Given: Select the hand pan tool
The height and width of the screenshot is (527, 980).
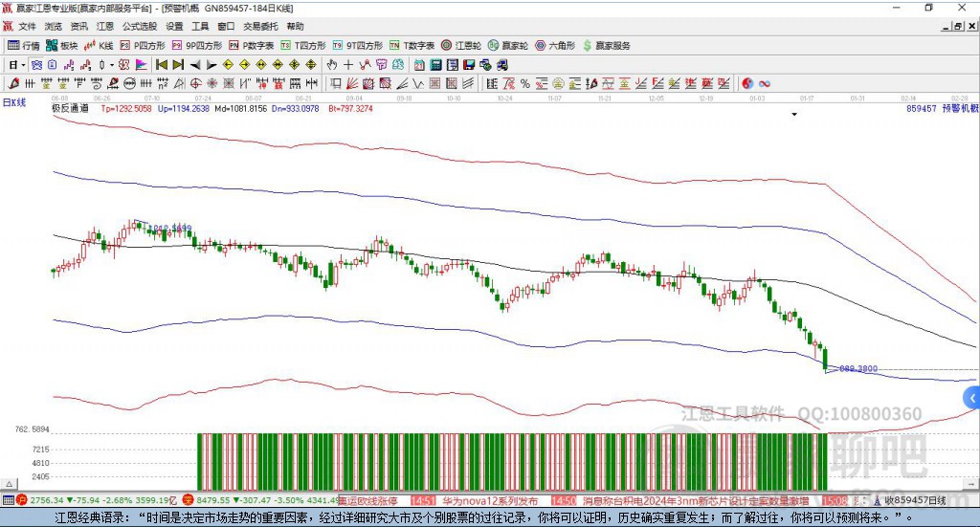Looking at the screenshot, I should coord(332,65).
